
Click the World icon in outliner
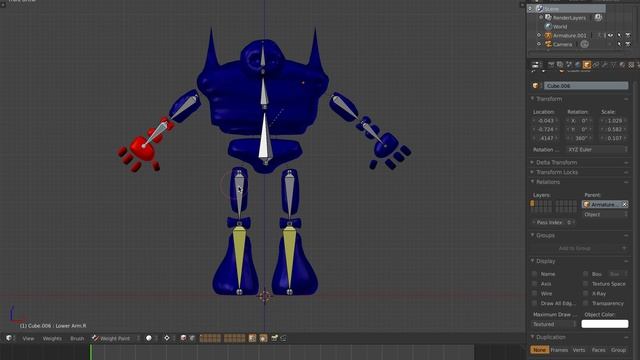tap(548, 27)
